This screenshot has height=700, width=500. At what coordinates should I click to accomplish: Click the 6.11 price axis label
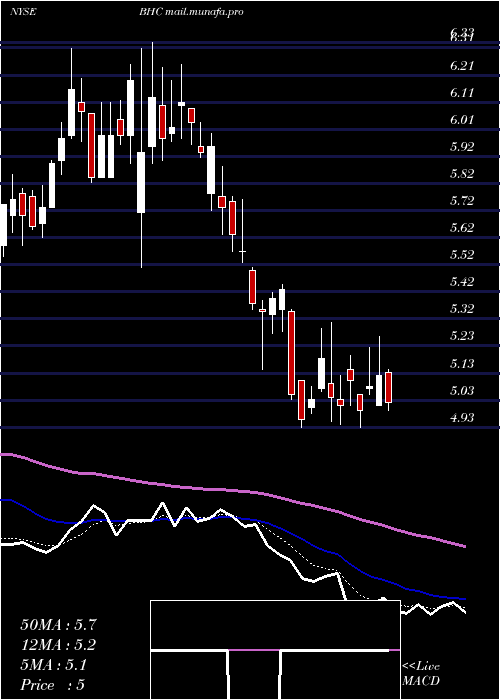click(462, 93)
